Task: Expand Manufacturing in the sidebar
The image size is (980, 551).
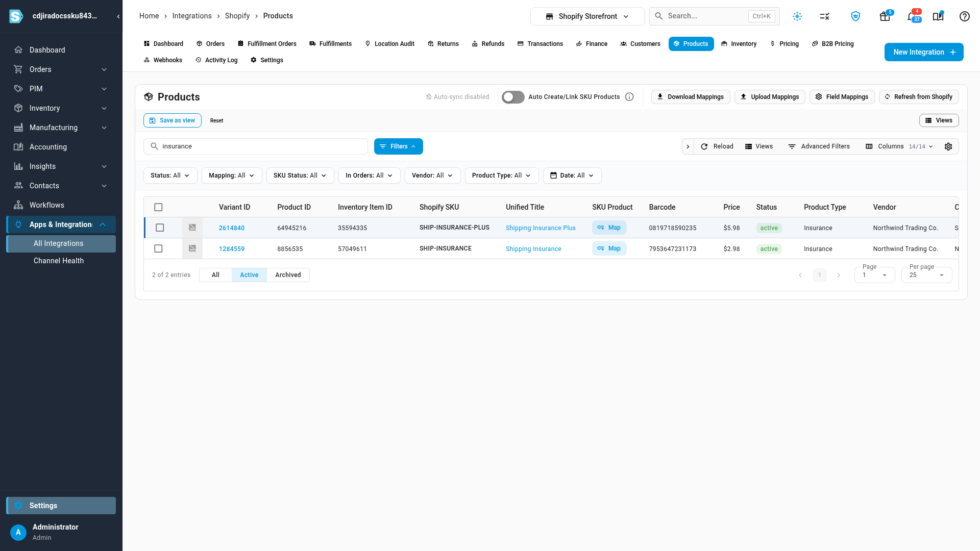Action: (x=61, y=128)
